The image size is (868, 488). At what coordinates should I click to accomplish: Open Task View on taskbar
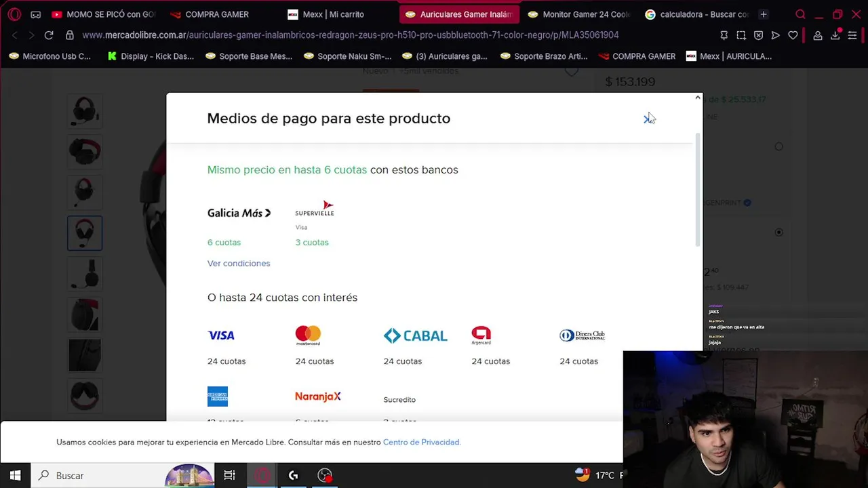(229, 476)
